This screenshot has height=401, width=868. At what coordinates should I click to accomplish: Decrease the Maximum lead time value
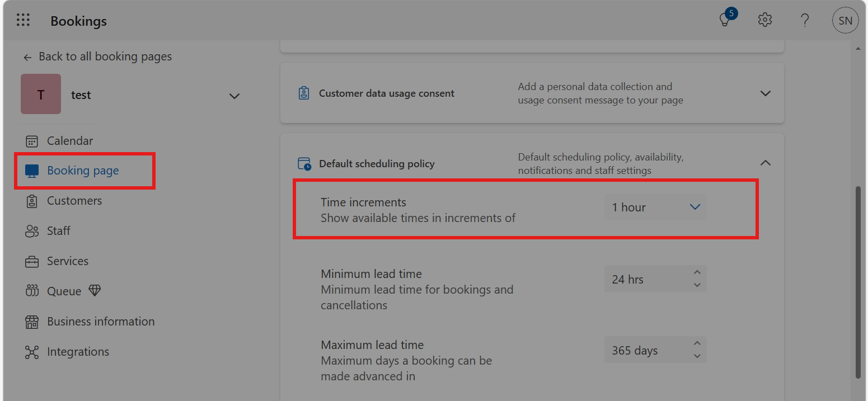click(x=697, y=356)
